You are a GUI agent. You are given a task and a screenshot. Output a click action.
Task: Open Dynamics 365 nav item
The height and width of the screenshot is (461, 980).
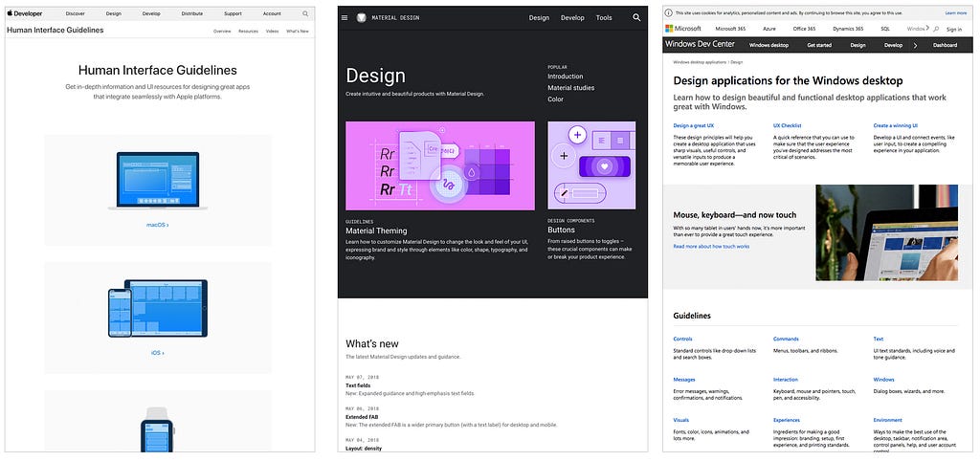848,29
